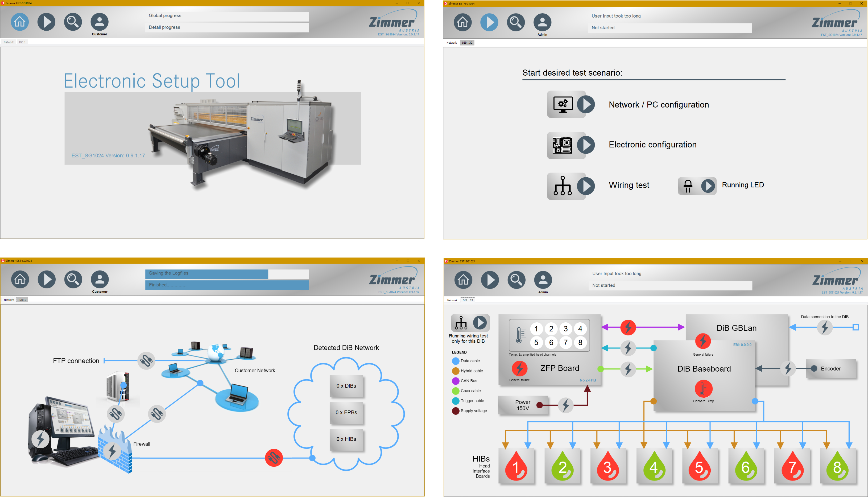Click ZFP Board General failure red icon
The width and height of the screenshot is (868, 497).
(x=519, y=369)
